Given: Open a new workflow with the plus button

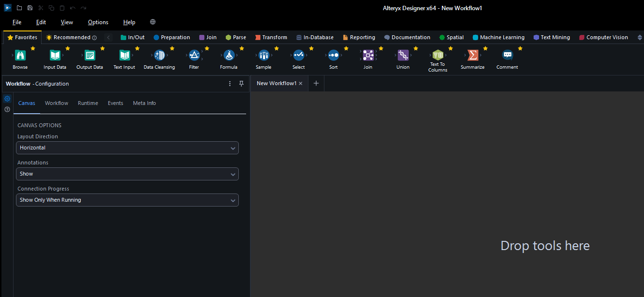Looking at the screenshot, I should 316,83.
